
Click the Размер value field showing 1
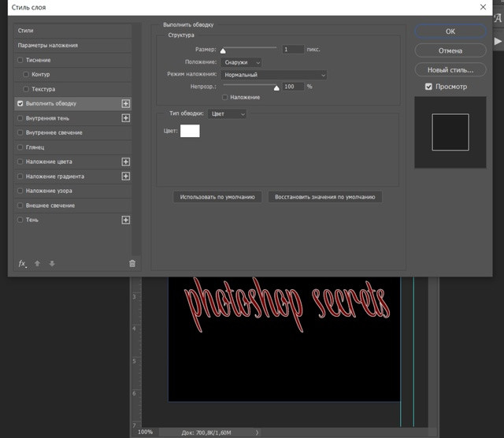[293, 50]
